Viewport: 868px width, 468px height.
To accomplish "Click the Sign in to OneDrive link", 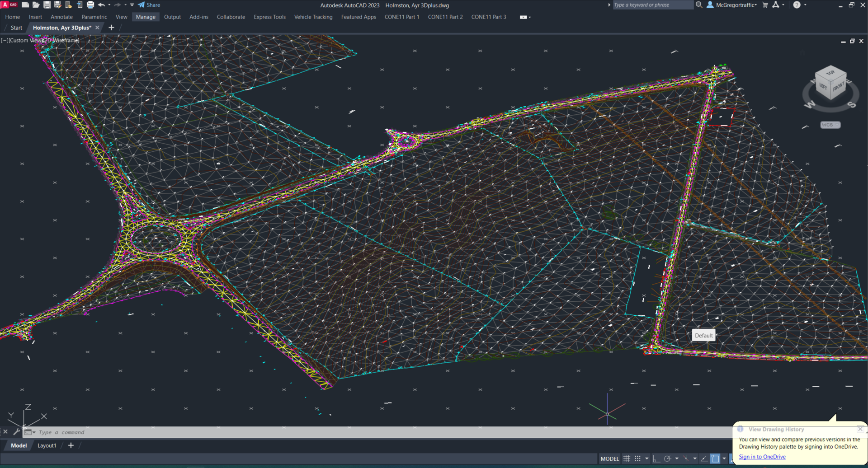I will (x=762, y=457).
